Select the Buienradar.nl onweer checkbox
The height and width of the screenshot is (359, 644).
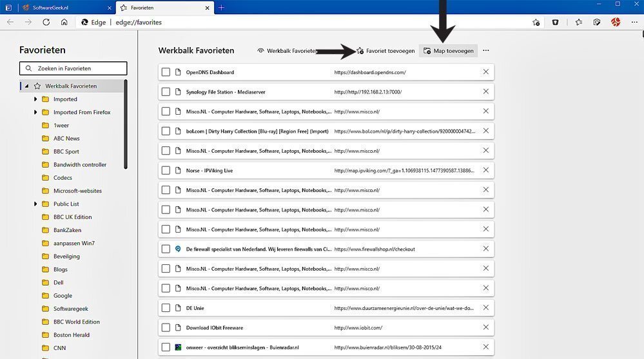point(166,347)
